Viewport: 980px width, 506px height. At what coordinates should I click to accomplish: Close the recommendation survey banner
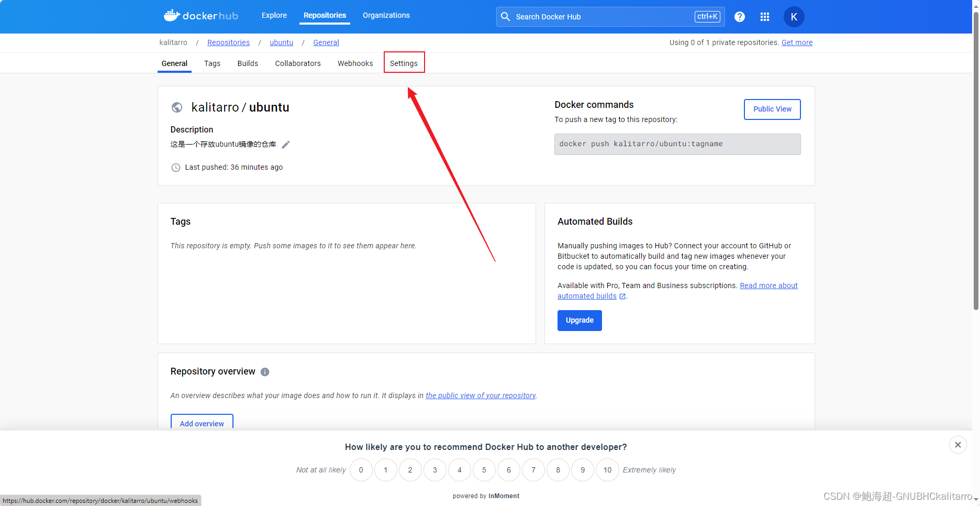tap(958, 445)
